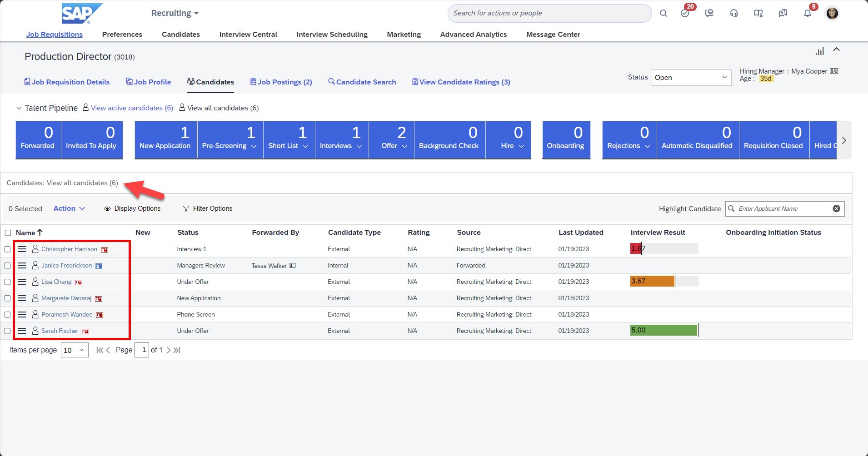This screenshot has width=868, height=456.
Task: Open the to-do checkmark icon with badge 20
Action: pos(685,13)
